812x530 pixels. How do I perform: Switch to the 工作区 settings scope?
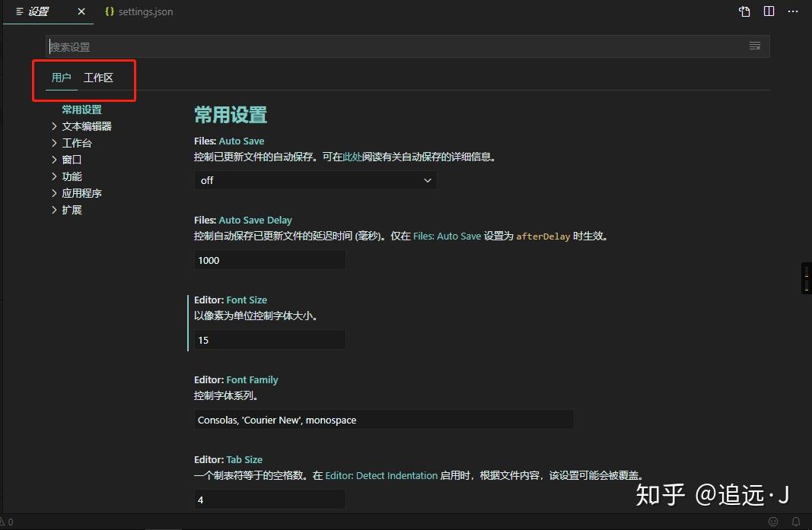[x=98, y=77]
